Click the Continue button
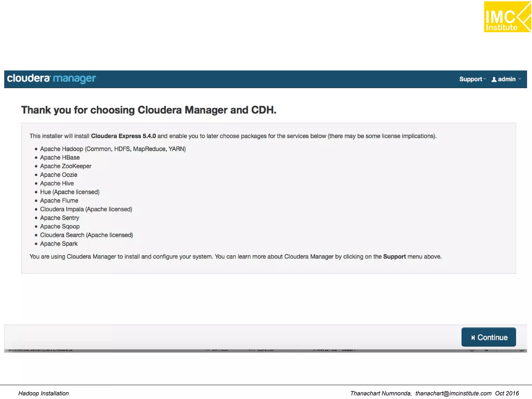 [x=488, y=337]
